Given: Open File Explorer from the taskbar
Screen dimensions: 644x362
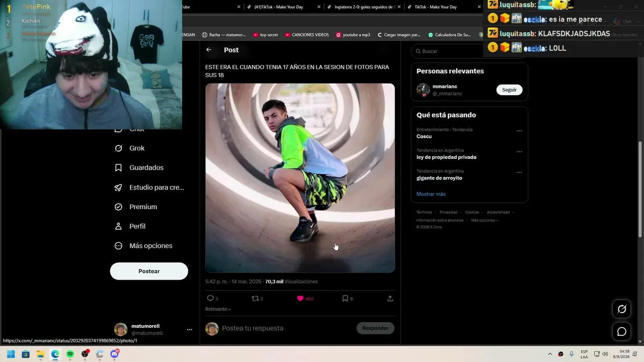Looking at the screenshot, I should pos(40,354).
